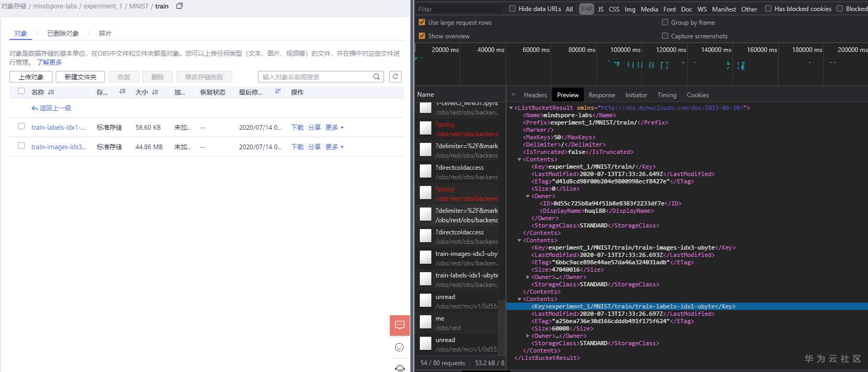868x372 pixels.
Task: Select the train-labels-idx1 file checkbox
Action: pyautogui.click(x=22, y=127)
